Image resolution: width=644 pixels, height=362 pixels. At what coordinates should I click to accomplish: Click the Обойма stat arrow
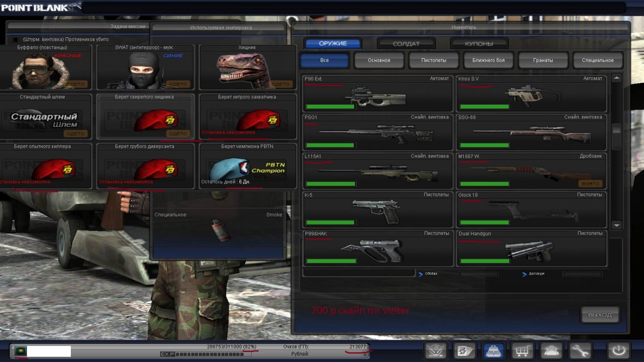pos(421,274)
